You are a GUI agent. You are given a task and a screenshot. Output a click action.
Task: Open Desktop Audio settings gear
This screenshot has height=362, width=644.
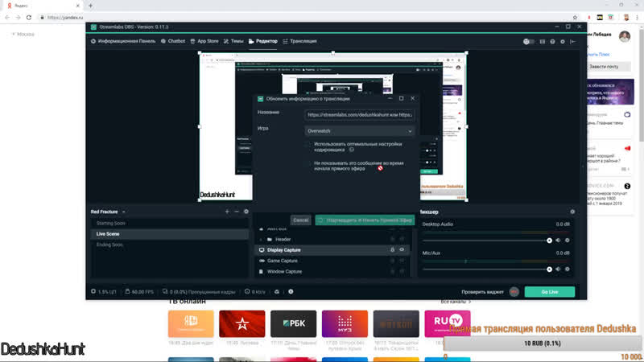tap(568, 241)
